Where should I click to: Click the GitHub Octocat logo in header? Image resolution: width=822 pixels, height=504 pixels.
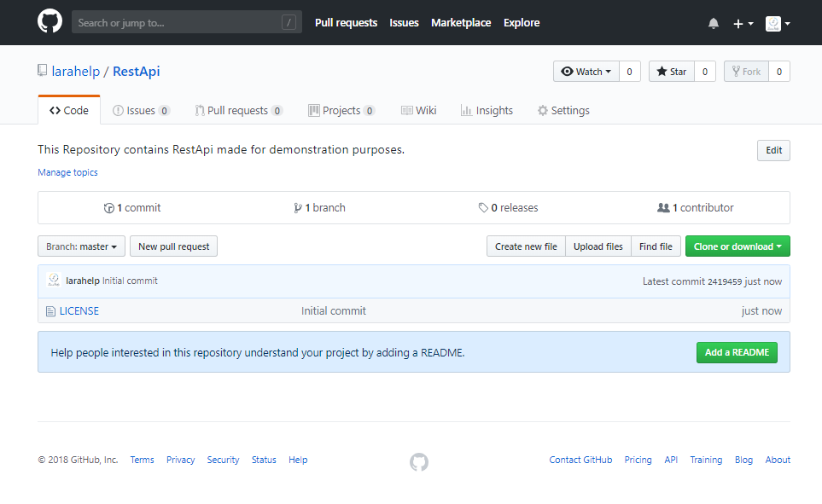(x=50, y=22)
